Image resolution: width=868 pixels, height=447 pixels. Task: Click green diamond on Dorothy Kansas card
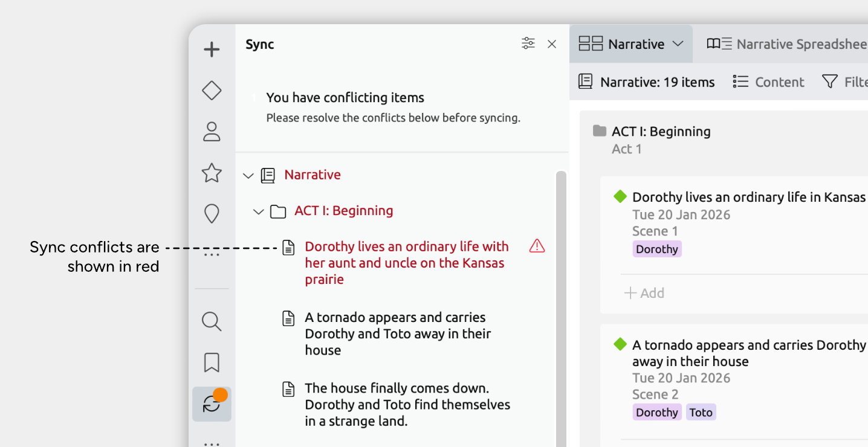(620, 196)
